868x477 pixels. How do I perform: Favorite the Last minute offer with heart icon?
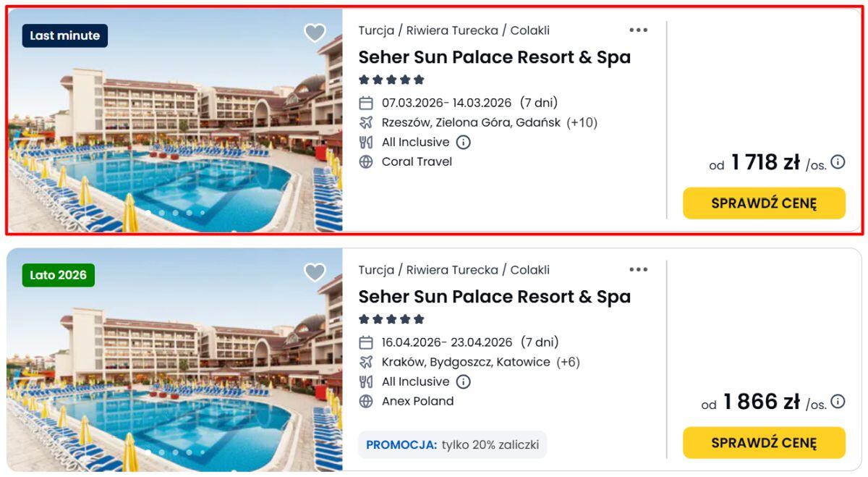coord(315,33)
